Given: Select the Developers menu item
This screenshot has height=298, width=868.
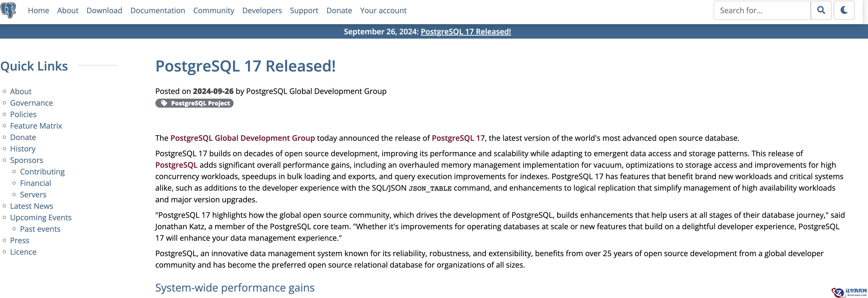Looking at the screenshot, I should [x=262, y=10].
